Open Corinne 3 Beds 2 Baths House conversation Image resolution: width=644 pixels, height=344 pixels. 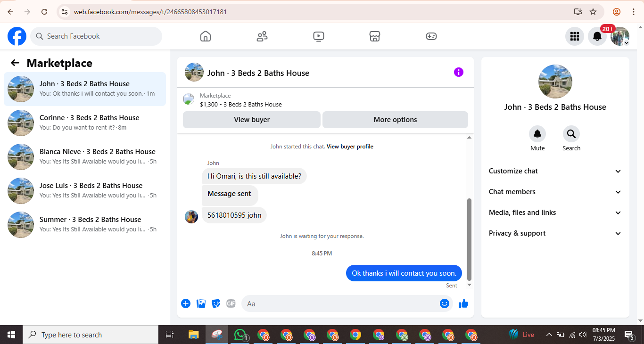(x=85, y=123)
